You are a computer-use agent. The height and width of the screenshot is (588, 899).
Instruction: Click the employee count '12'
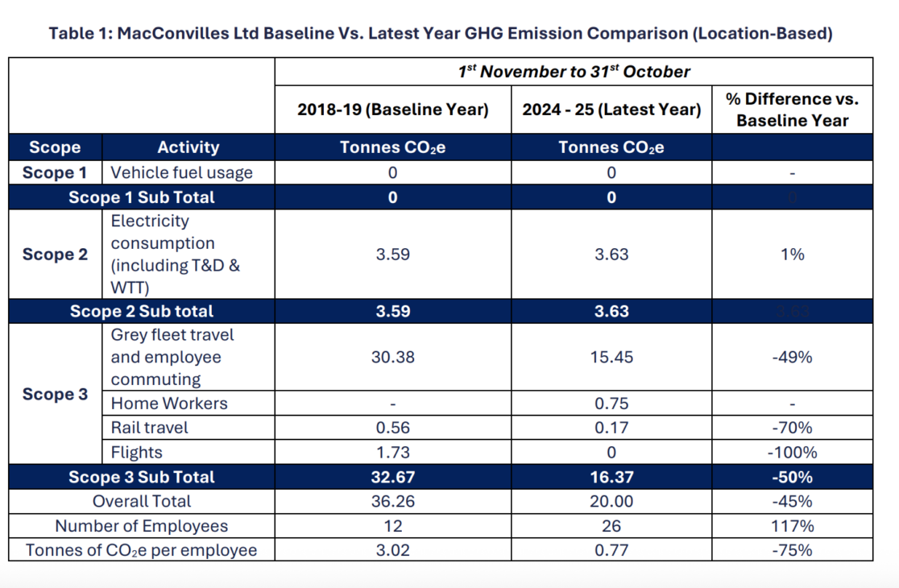[x=393, y=525]
